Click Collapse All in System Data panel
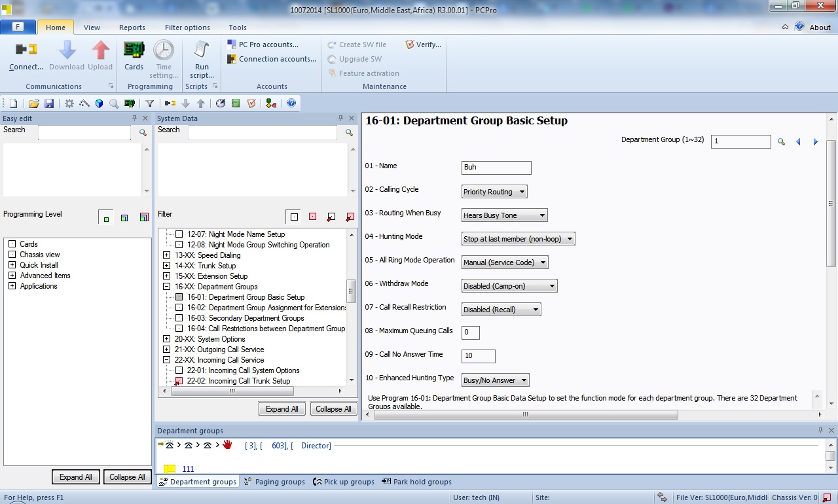Image resolution: width=838 pixels, height=504 pixels. pyautogui.click(x=333, y=408)
